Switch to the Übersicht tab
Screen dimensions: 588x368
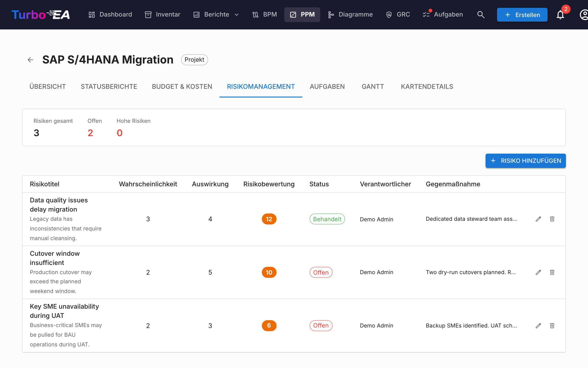click(x=48, y=87)
